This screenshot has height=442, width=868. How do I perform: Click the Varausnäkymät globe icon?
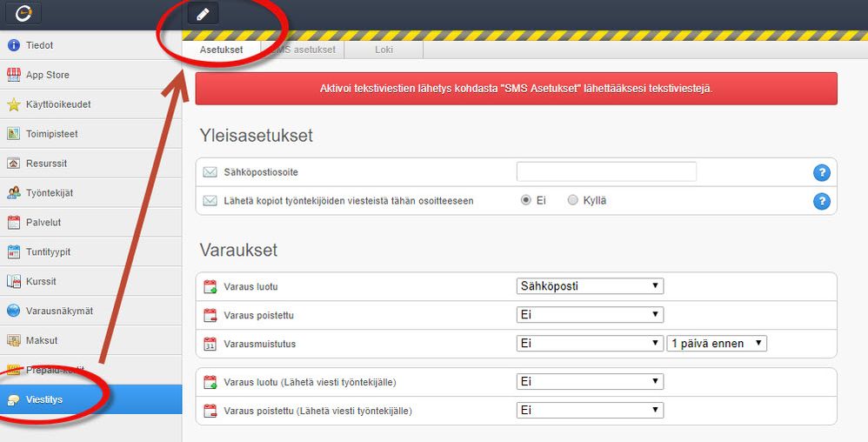[x=14, y=311]
